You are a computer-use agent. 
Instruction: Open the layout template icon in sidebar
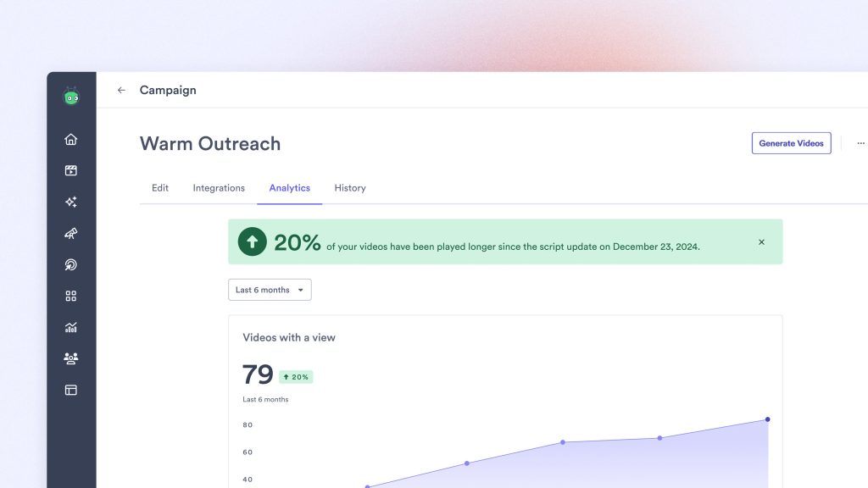point(71,390)
